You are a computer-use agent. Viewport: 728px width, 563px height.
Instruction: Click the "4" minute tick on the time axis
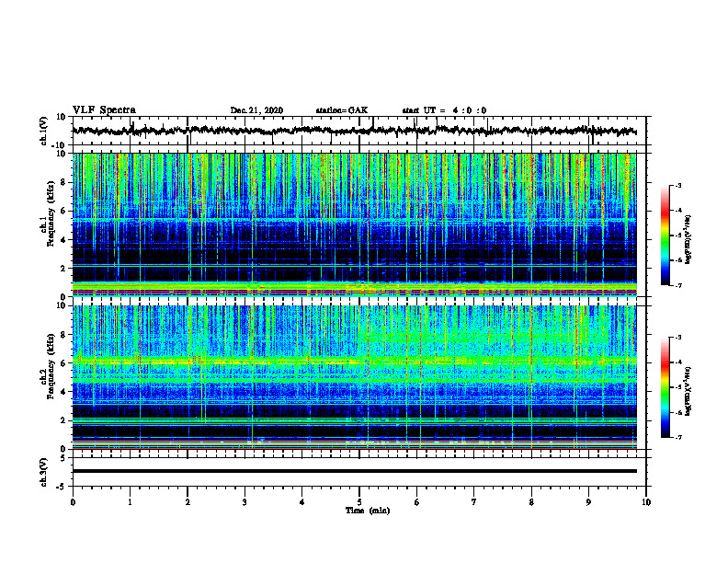302,502
